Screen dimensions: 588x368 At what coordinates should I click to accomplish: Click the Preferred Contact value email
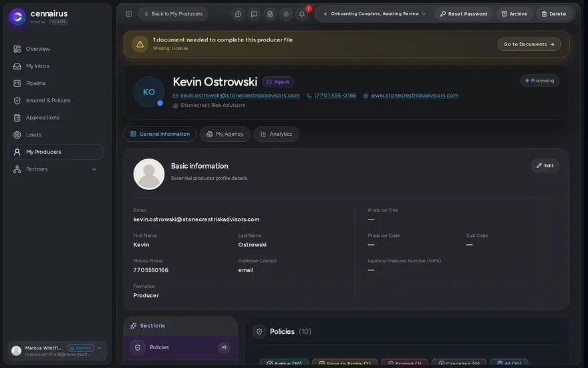point(246,270)
